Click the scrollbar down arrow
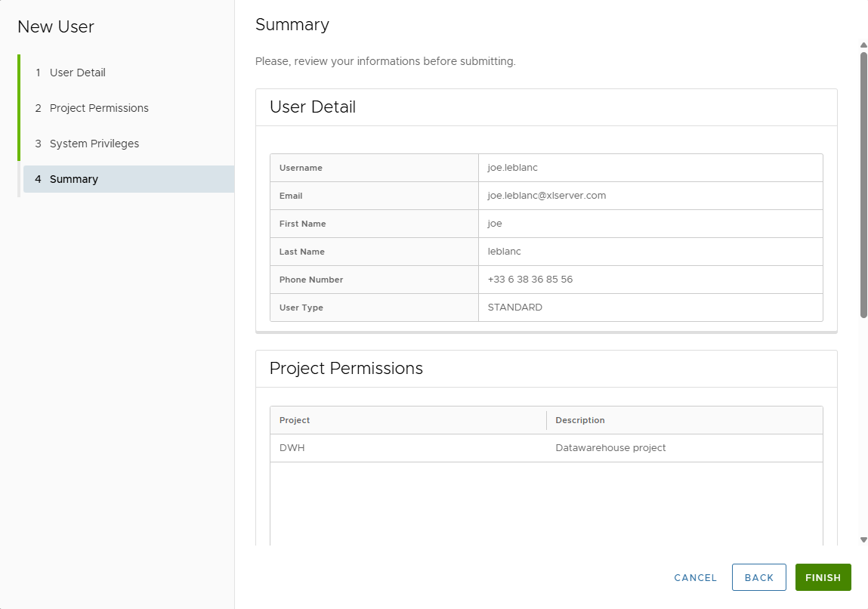The height and width of the screenshot is (609, 868). click(863, 539)
